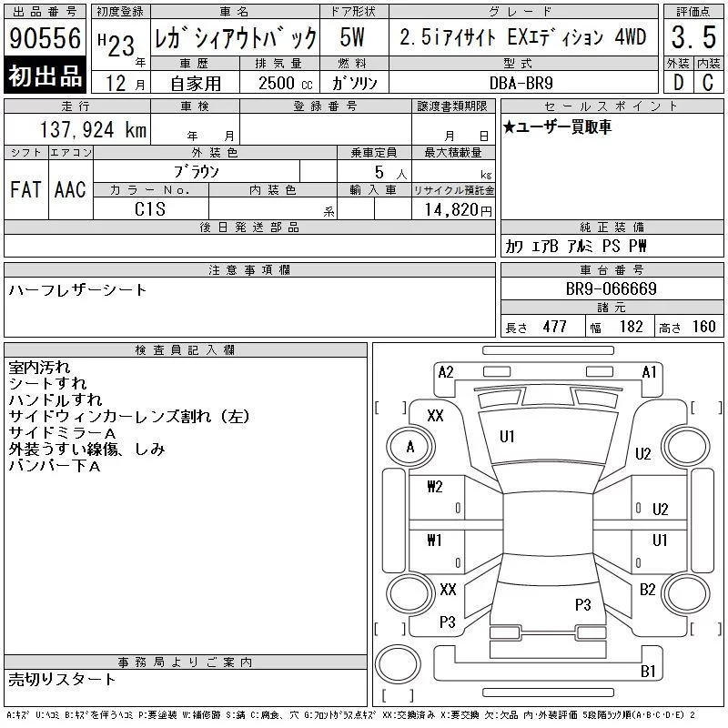This screenshot has height=728, width=728.
Task: Click the ★ユーザー買取車 sales point text
Action: tap(557, 126)
